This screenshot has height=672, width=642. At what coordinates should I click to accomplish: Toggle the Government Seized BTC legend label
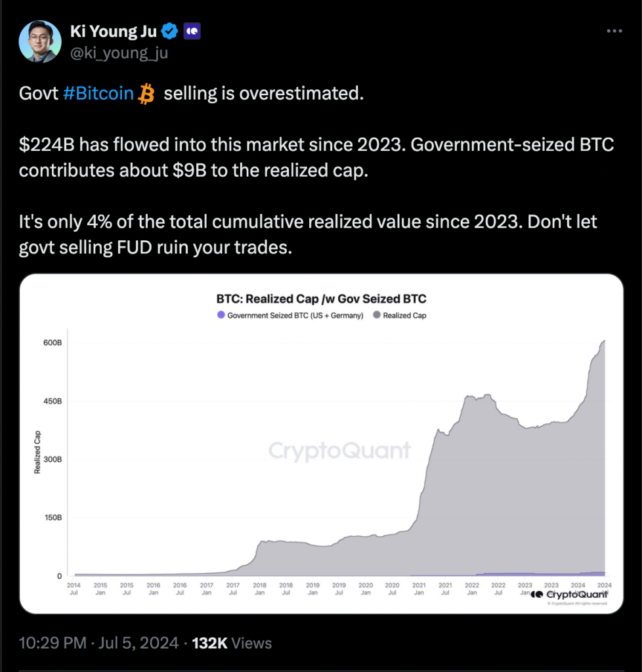295,316
